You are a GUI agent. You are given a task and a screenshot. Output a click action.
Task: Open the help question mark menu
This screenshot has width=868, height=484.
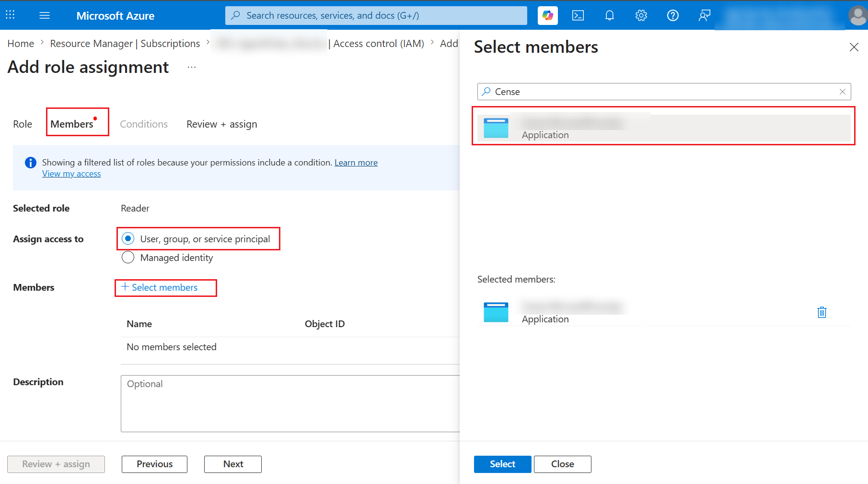click(x=673, y=15)
